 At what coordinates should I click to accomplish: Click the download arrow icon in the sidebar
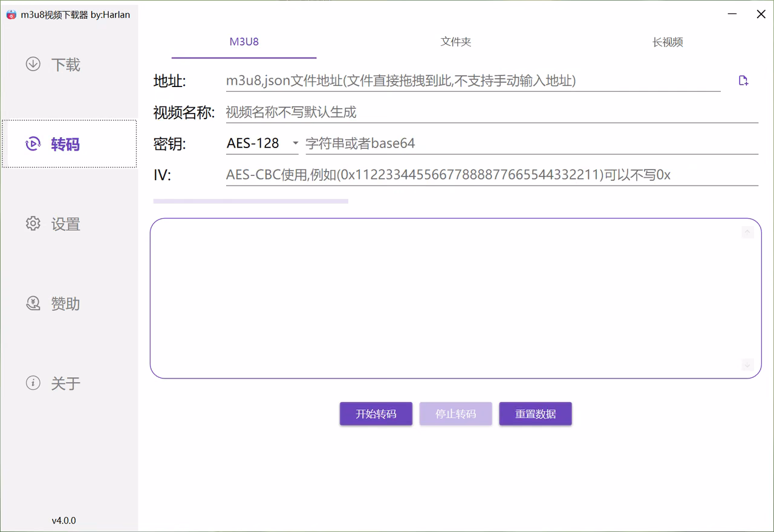point(33,64)
